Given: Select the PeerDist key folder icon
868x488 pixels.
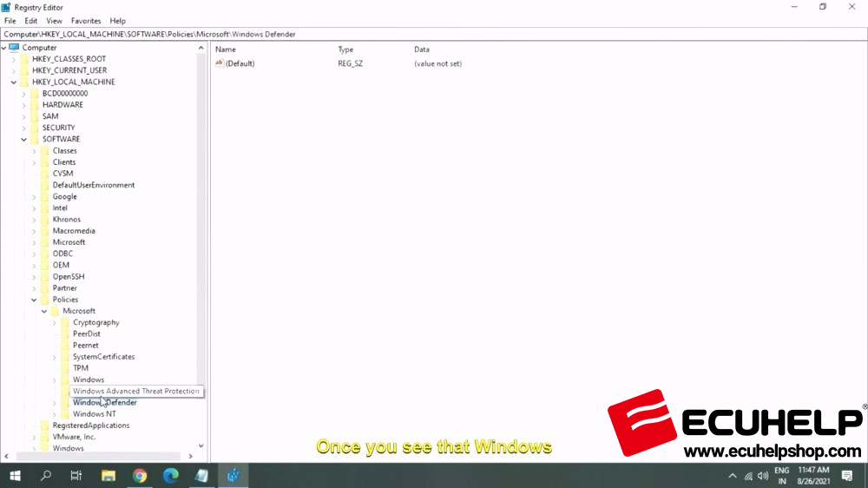Looking at the screenshot, I should coord(65,334).
